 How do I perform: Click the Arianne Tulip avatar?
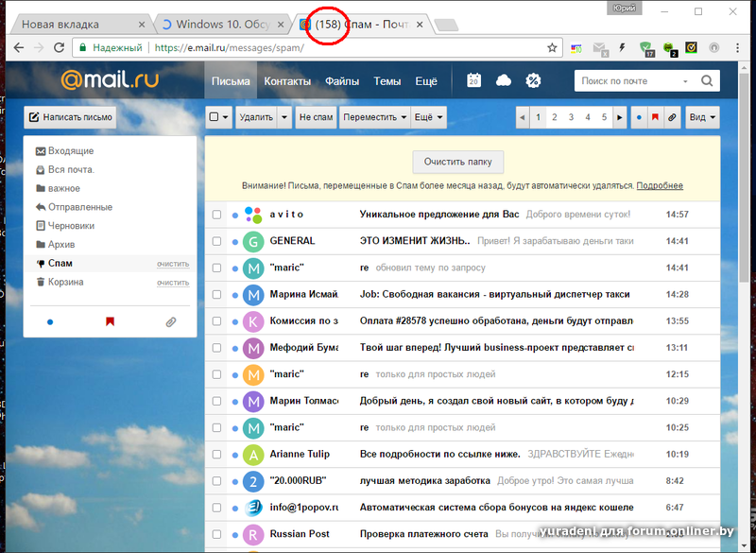coord(253,454)
